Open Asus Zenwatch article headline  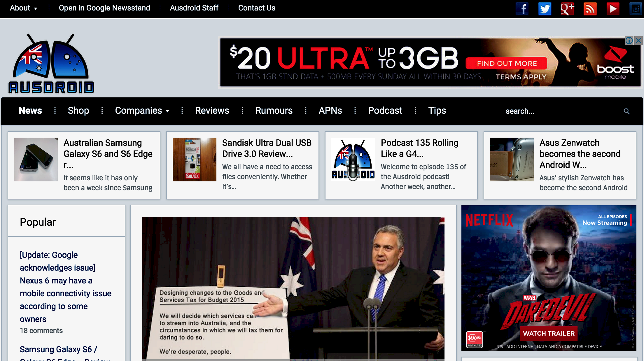tap(580, 154)
